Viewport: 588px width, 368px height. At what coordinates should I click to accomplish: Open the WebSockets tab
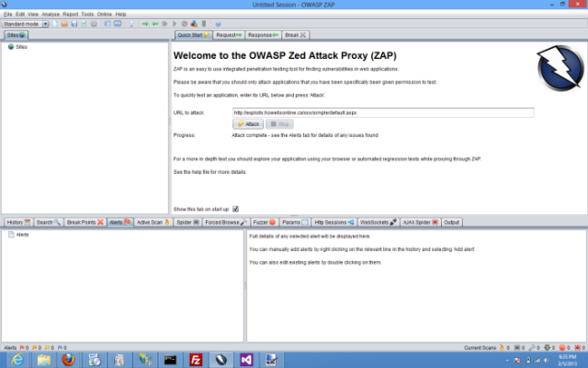378,223
